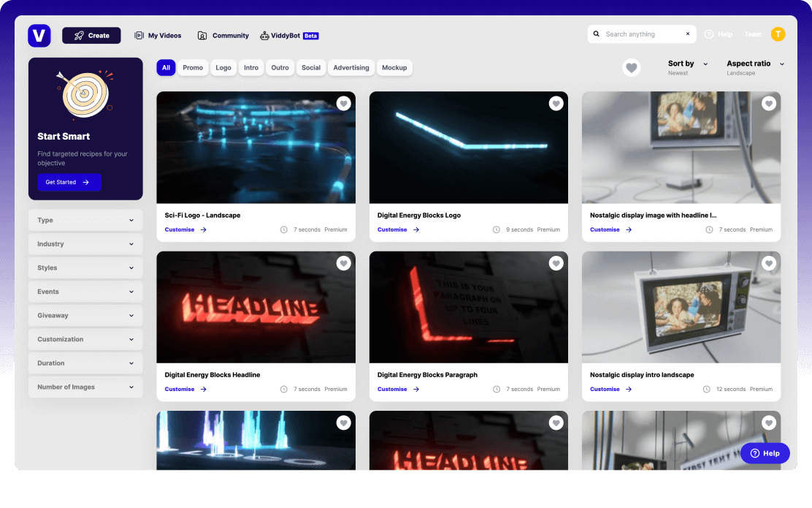Open the Digital Energy Blocks Headline thumbnail

point(256,307)
